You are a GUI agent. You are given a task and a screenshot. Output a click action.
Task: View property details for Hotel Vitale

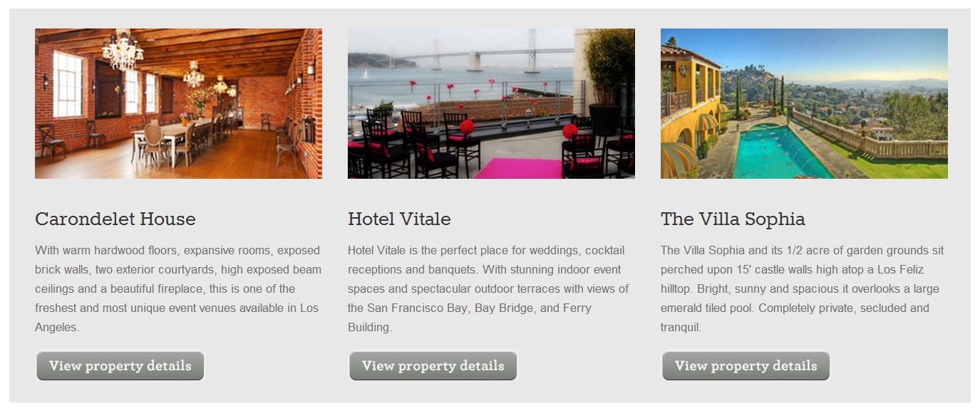(x=433, y=366)
